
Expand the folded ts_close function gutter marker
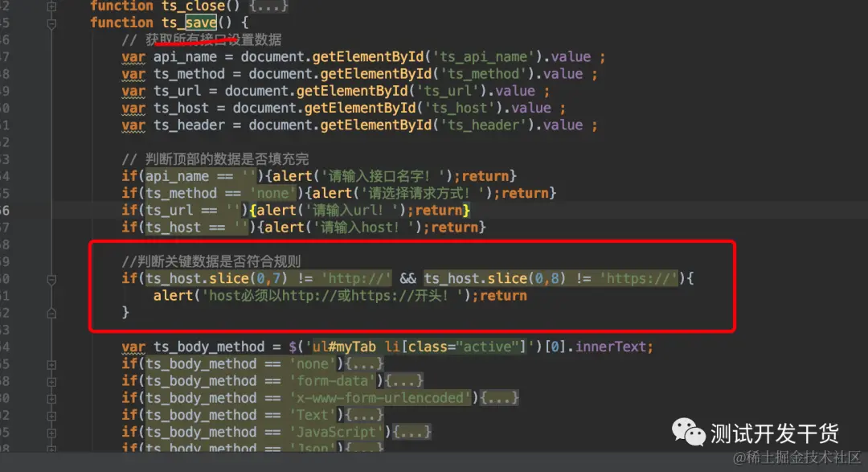(x=51, y=6)
